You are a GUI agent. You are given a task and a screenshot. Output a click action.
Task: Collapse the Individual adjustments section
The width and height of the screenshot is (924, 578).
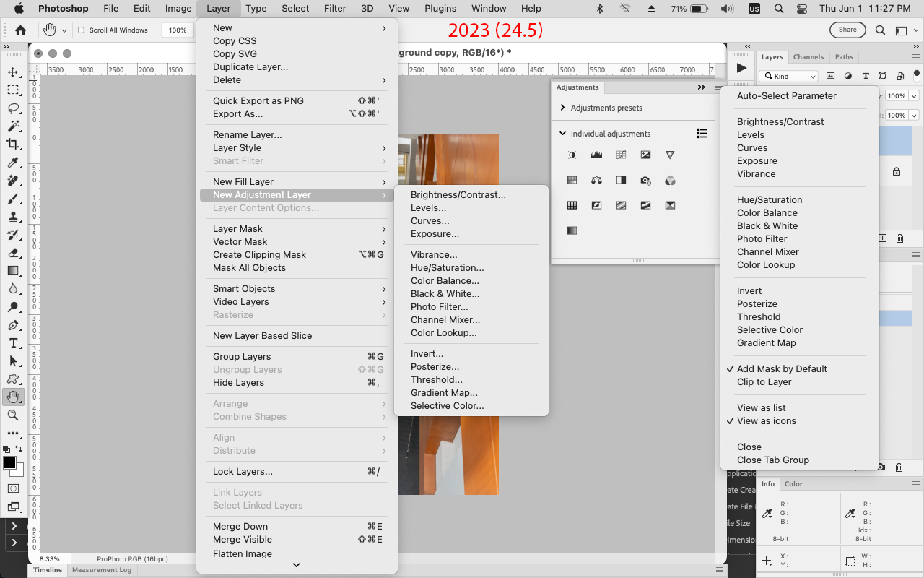click(564, 133)
